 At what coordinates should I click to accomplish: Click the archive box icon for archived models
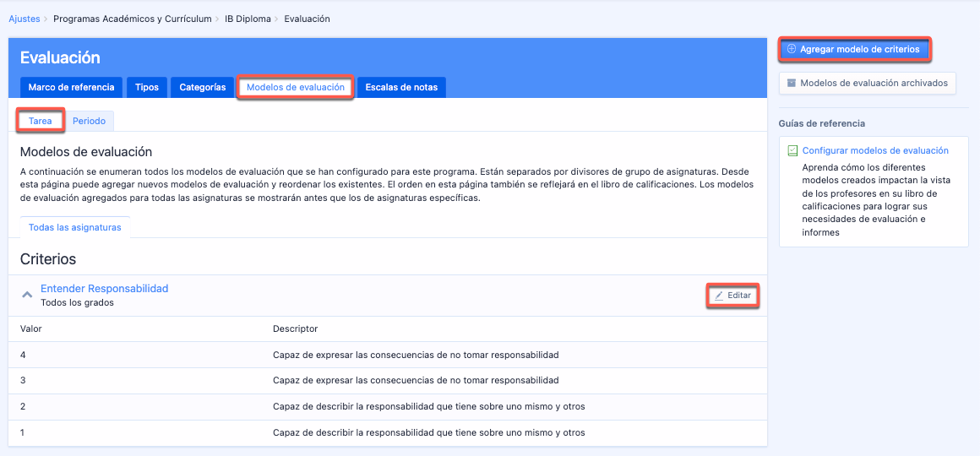(x=792, y=84)
